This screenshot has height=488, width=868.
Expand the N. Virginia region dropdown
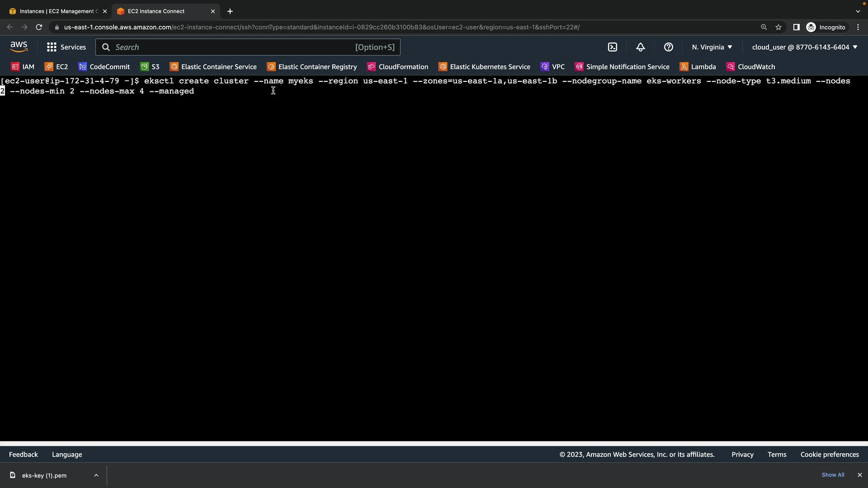click(712, 47)
